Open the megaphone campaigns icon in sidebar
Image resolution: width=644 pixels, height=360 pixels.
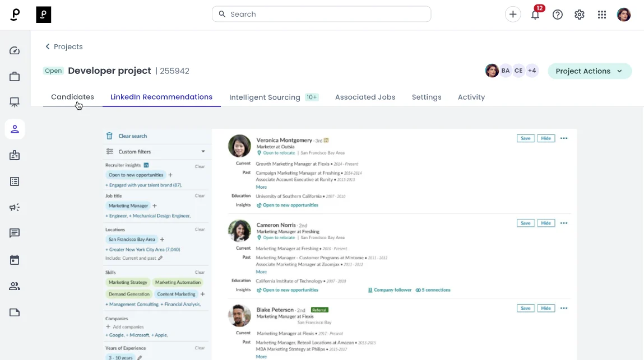15,207
